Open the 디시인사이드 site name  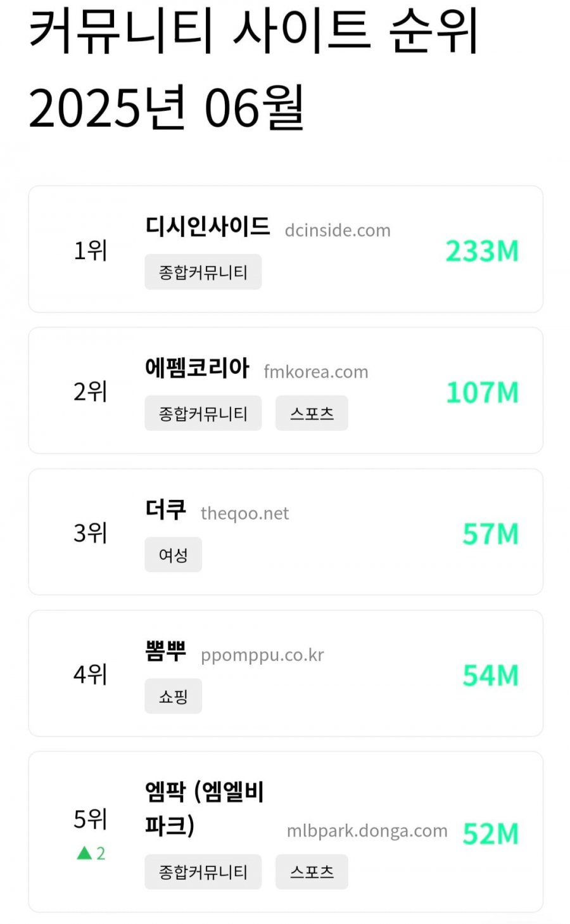click(x=208, y=226)
